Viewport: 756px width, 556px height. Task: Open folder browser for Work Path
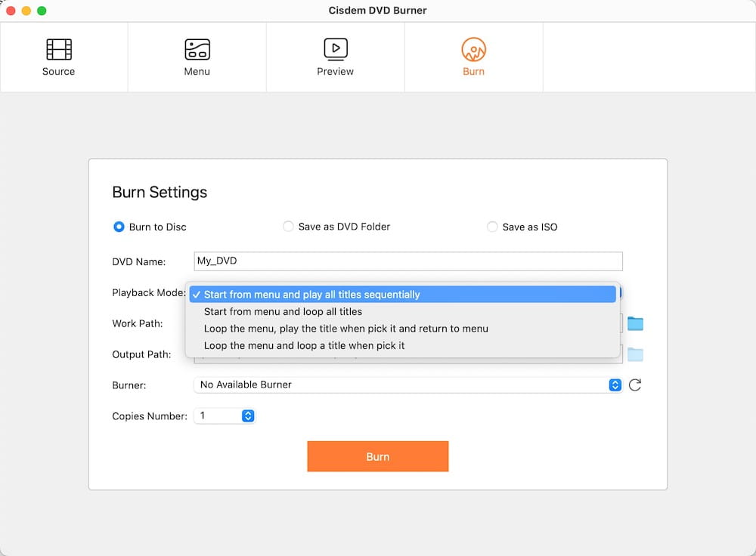click(x=635, y=323)
